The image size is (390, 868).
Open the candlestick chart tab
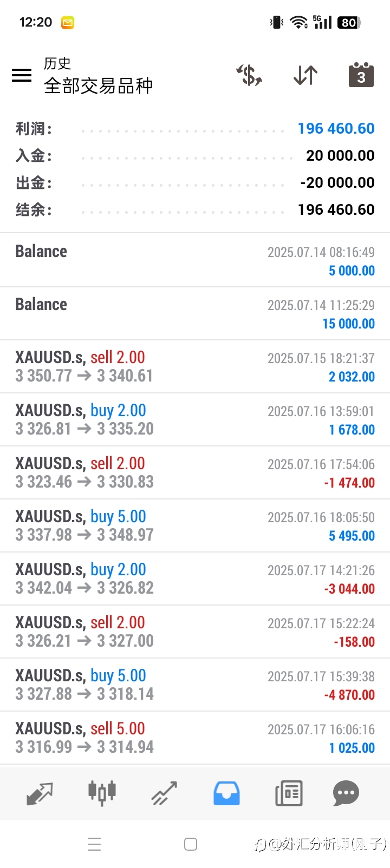click(102, 793)
